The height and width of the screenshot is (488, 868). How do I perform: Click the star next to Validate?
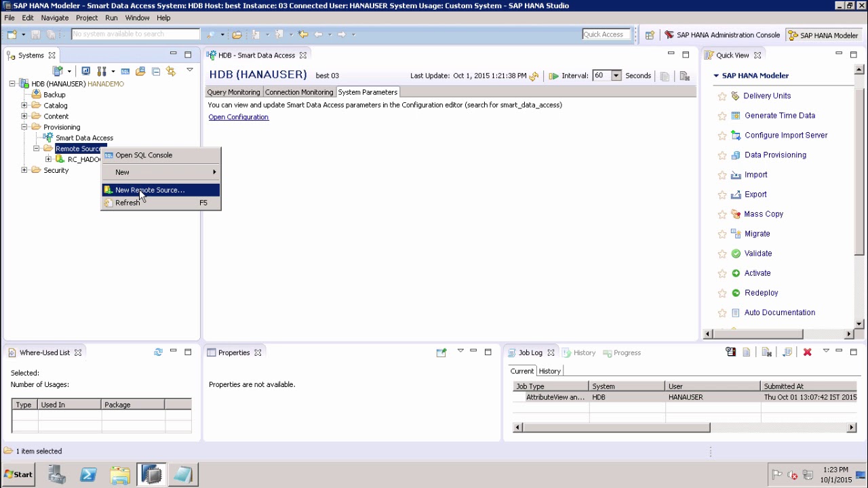point(722,254)
